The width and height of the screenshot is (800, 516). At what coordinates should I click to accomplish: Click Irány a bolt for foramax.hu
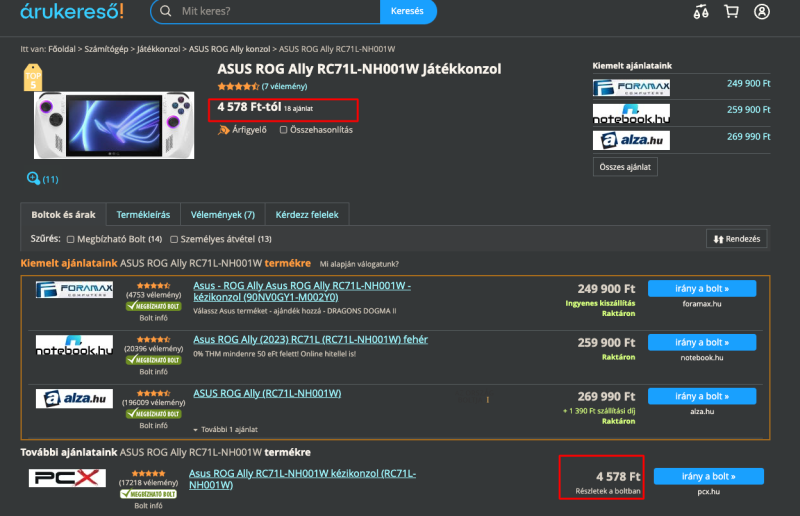pos(702,288)
